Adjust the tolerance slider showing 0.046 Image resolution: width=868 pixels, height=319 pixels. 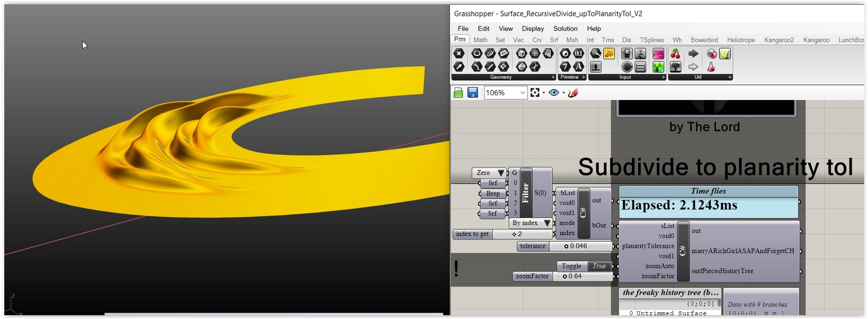point(581,246)
